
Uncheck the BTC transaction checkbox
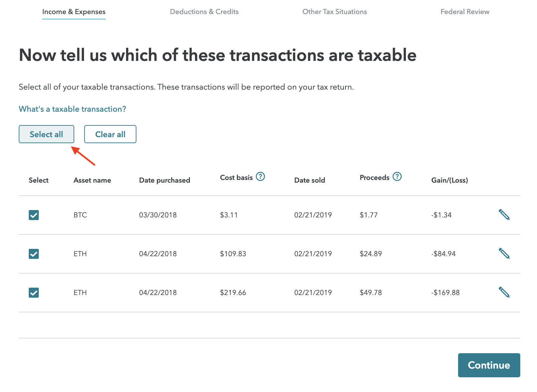point(34,215)
